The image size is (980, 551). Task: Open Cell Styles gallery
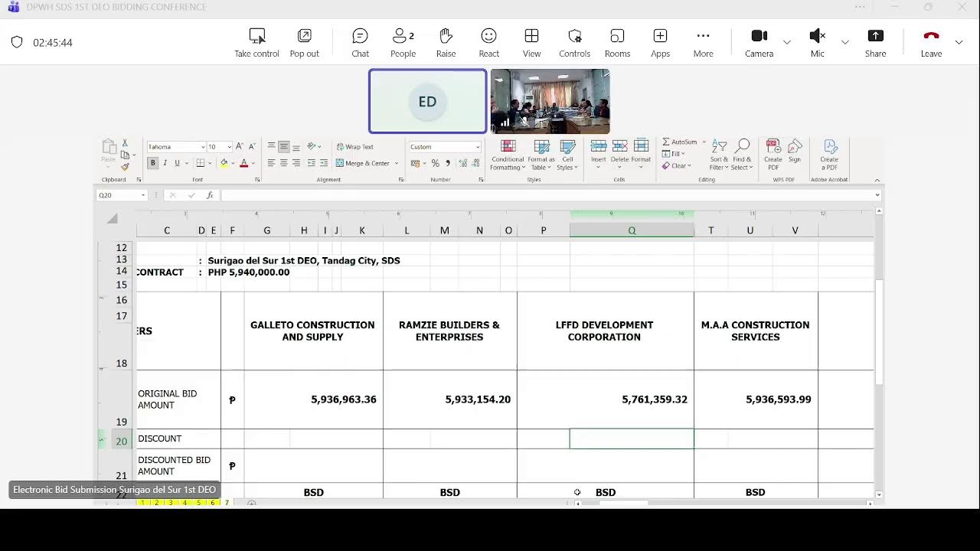[x=567, y=155]
